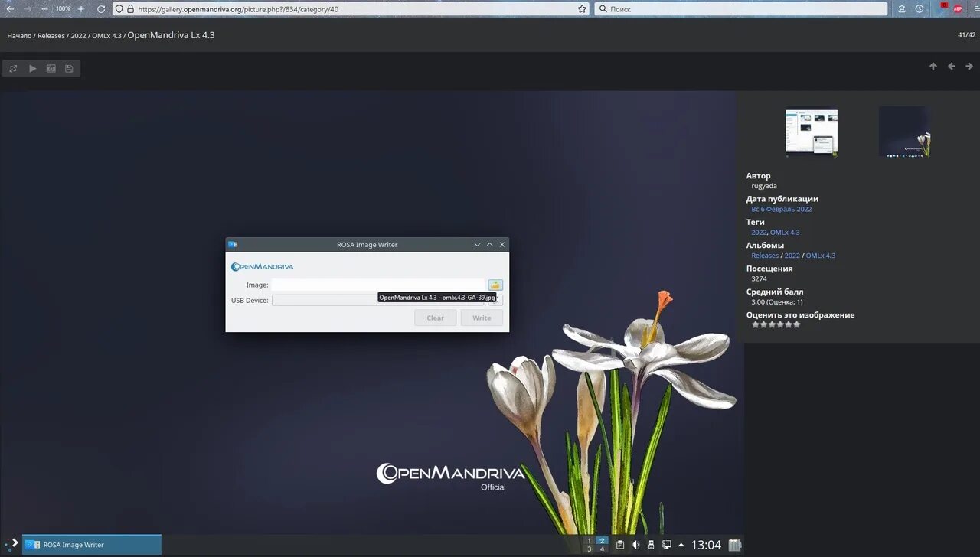The image size is (980, 557).
Task: Click the red extension icon in toolbar
Action: click(944, 6)
